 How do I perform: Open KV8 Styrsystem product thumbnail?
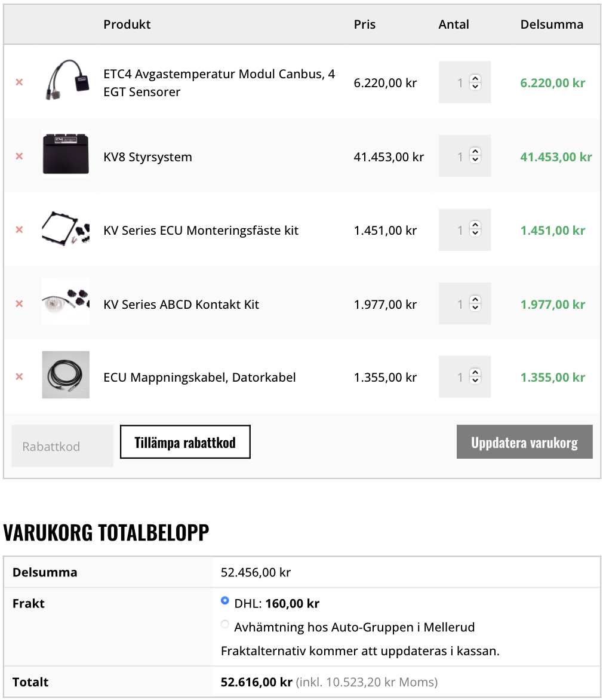click(66, 153)
